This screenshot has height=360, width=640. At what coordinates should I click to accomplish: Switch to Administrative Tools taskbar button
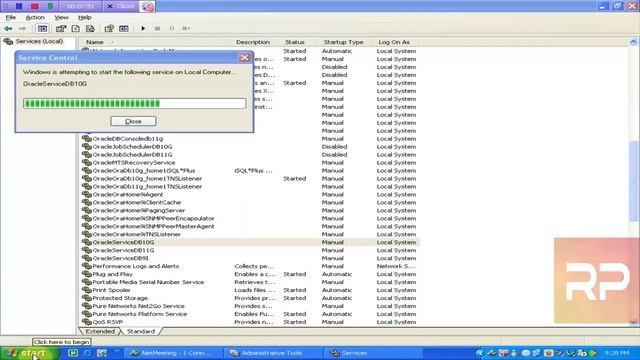[x=273, y=353]
